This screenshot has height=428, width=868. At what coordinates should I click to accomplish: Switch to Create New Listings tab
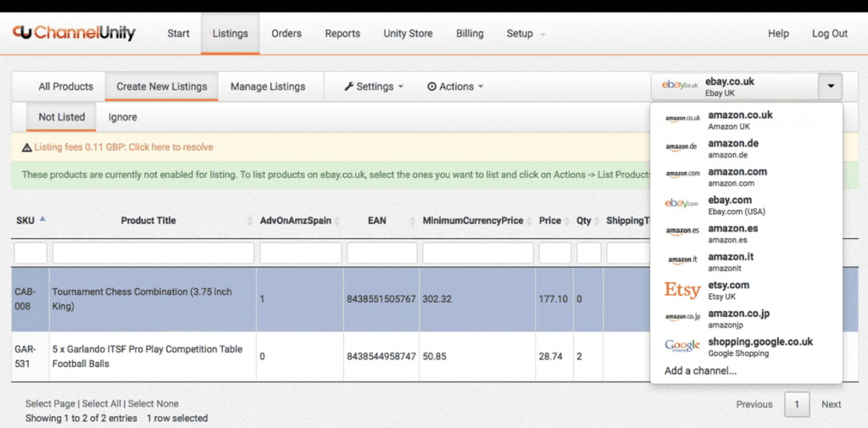pyautogui.click(x=162, y=86)
